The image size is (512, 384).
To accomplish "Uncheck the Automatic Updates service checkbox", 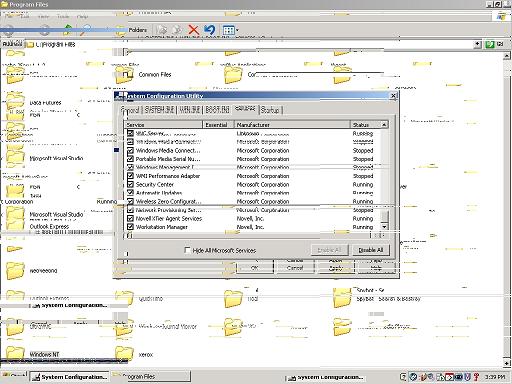I will click(x=130, y=193).
